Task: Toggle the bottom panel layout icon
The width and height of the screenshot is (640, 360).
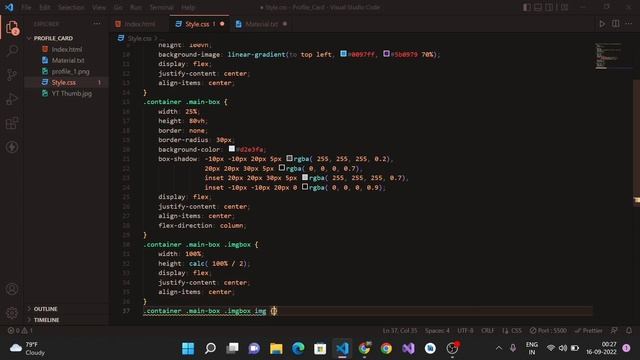Action: point(538,7)
